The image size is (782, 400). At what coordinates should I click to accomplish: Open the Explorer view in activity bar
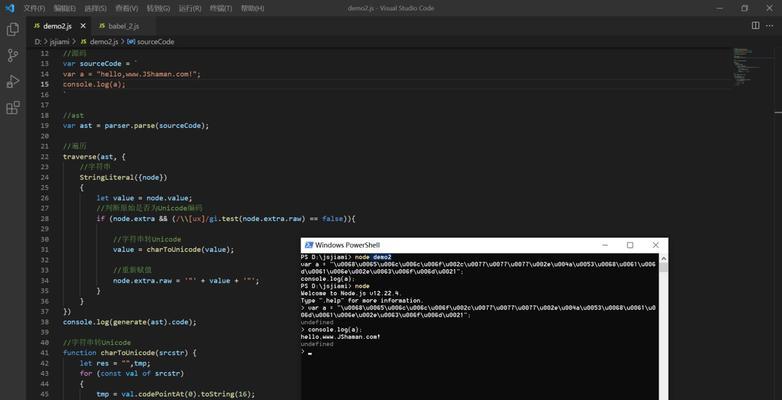point(13,29)
